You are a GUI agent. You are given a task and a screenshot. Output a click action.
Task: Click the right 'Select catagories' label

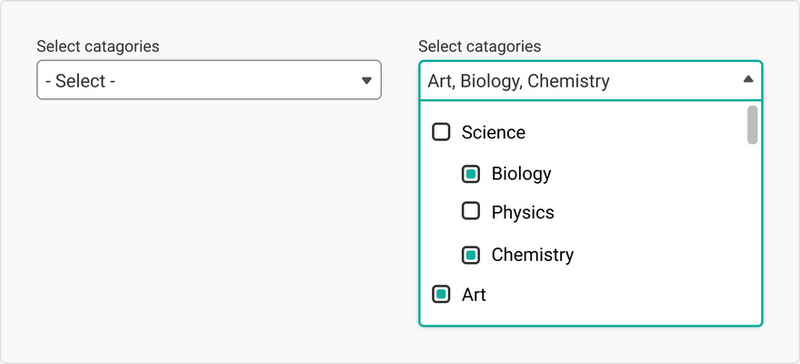pyautogui.click(x=480, y=46)
